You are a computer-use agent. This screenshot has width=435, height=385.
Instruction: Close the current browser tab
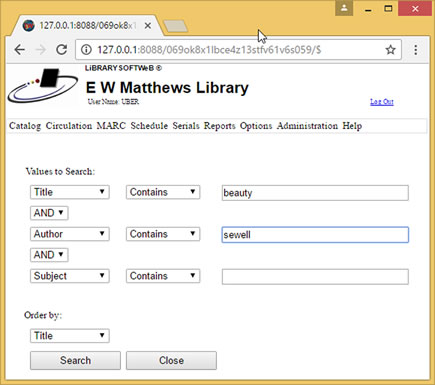click(148, 26)
